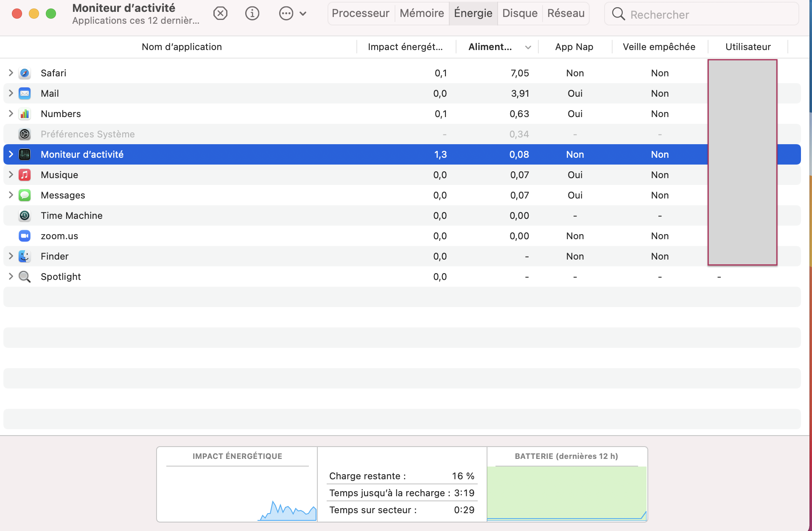Click the process info (i) icon
Viewport: 812px width, 531px height.
(x=252, y=14)
